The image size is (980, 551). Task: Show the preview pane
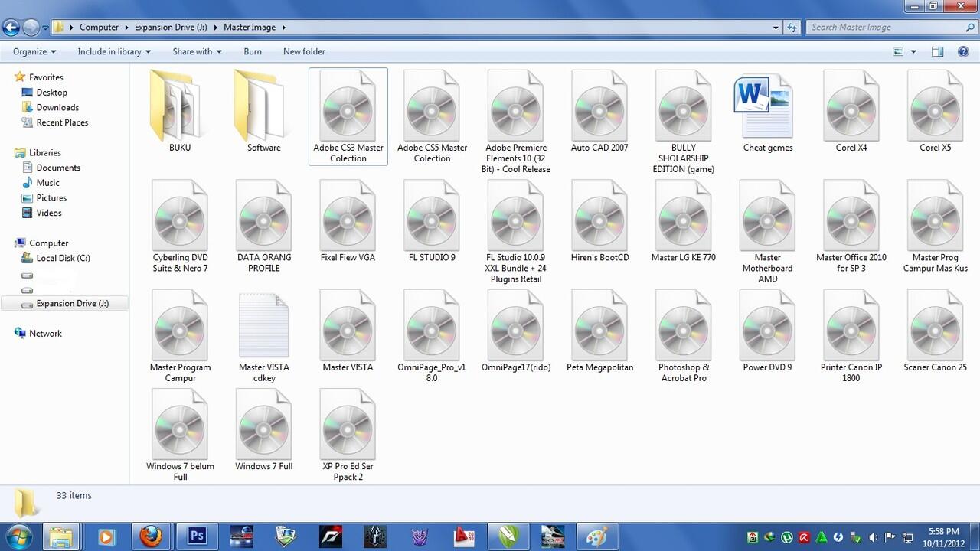937,52
